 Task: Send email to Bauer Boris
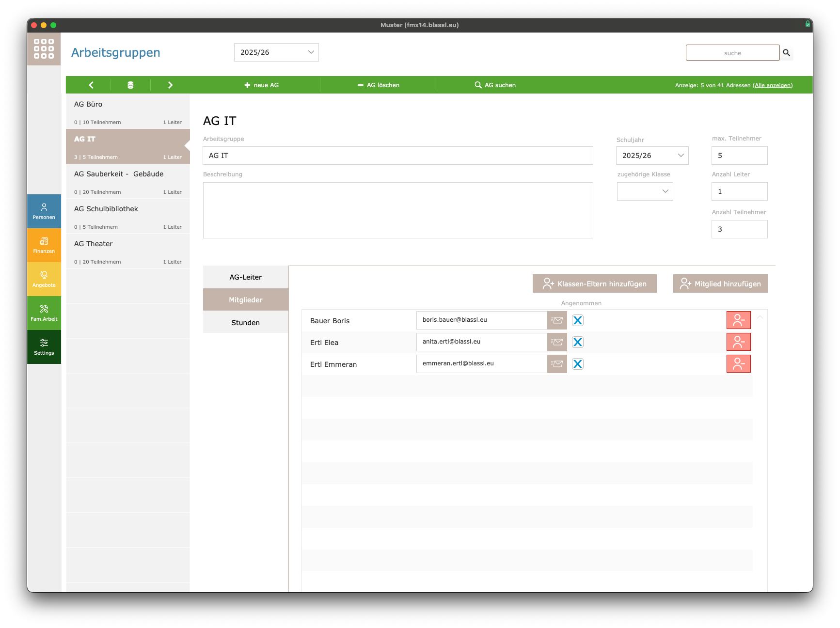click(557, 320)
